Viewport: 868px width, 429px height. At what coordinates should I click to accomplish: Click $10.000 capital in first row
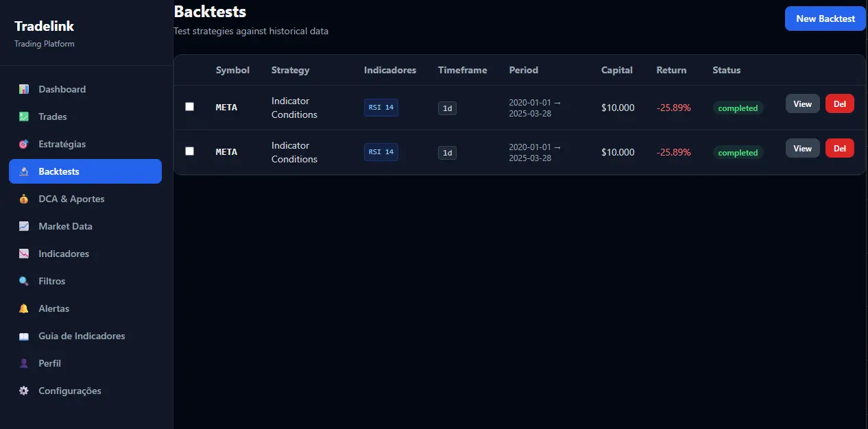coord(618,108)
